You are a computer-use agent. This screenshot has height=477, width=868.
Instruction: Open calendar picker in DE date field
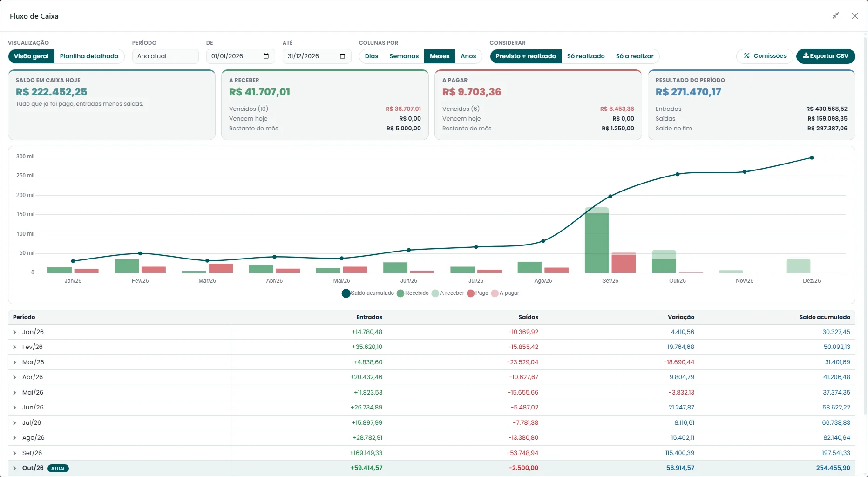[266, 56]
